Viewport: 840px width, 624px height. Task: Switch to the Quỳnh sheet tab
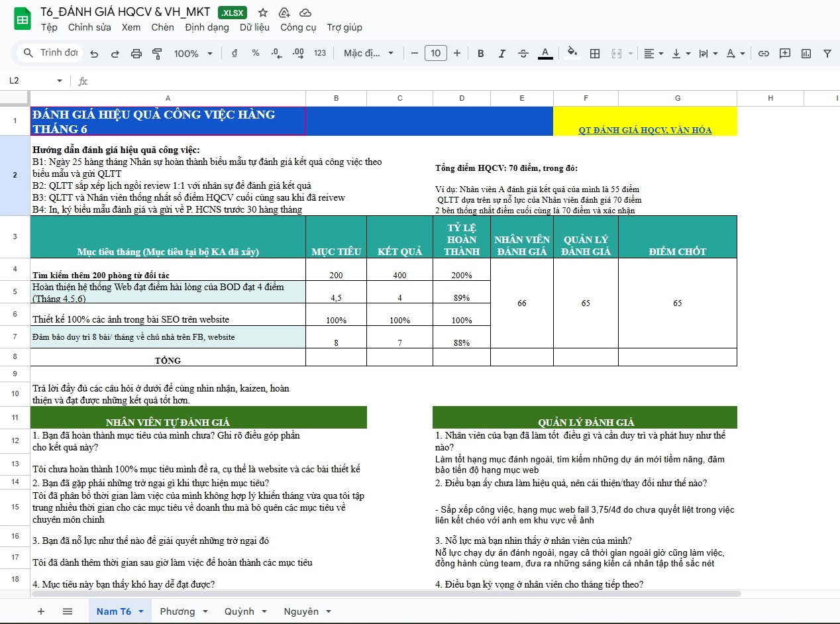(x=238, y=611)
